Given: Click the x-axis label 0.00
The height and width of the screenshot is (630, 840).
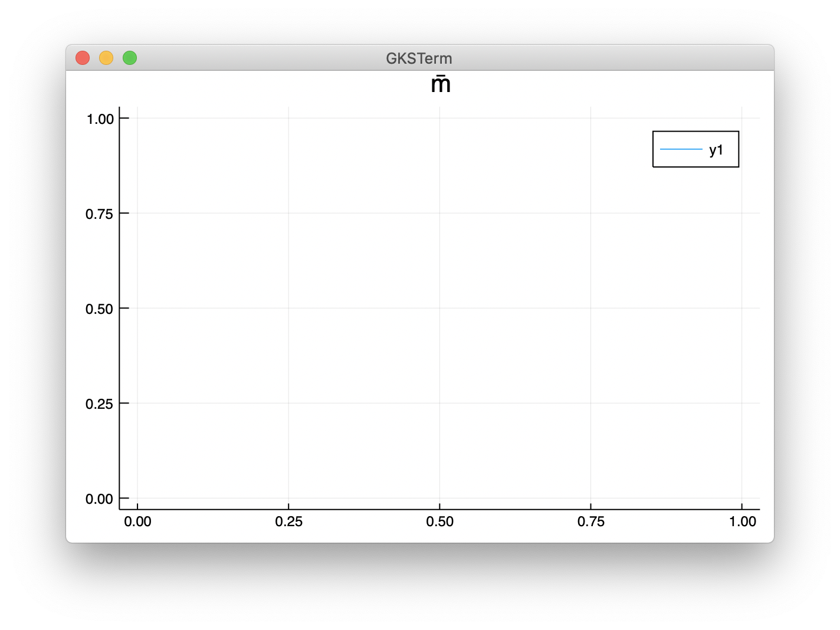Looking at the screenshot, I should click(137, 521).
